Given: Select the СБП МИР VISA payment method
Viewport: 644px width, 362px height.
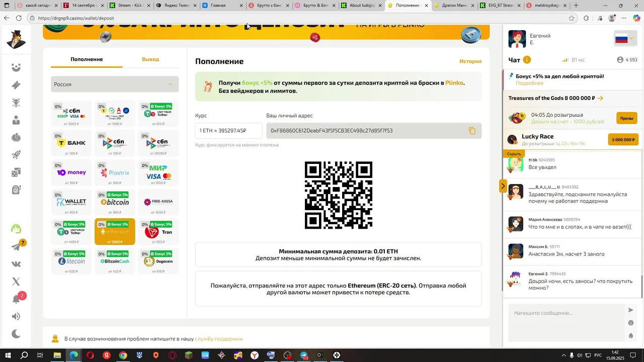Looking at the screenshot, I should pos(71,115).
